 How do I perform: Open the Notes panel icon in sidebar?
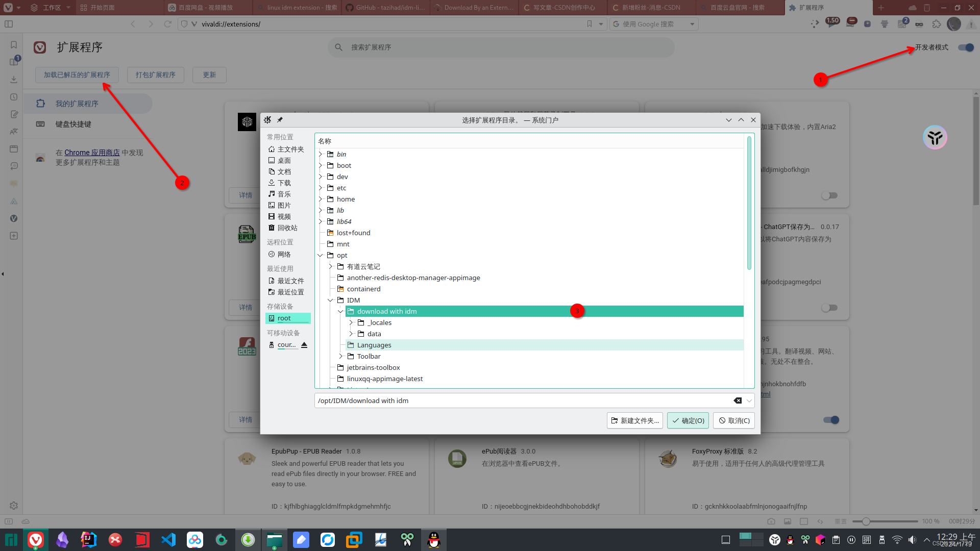(x=13, y=114)
